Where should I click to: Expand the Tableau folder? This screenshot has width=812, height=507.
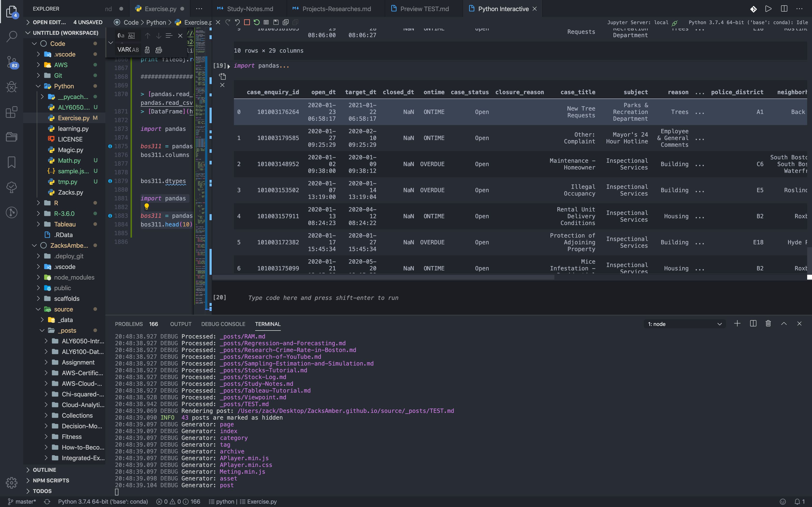[x=65, y=224]
